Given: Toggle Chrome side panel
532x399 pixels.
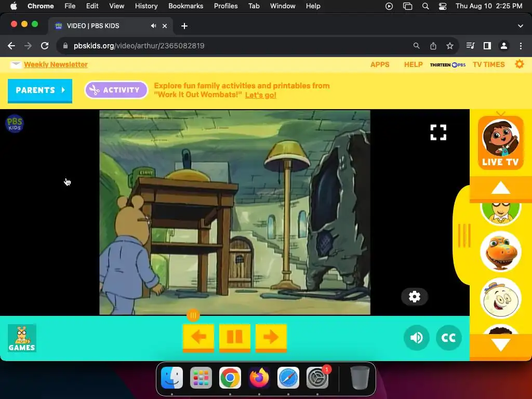Looking at the screenshot, I should pos(487,46).
